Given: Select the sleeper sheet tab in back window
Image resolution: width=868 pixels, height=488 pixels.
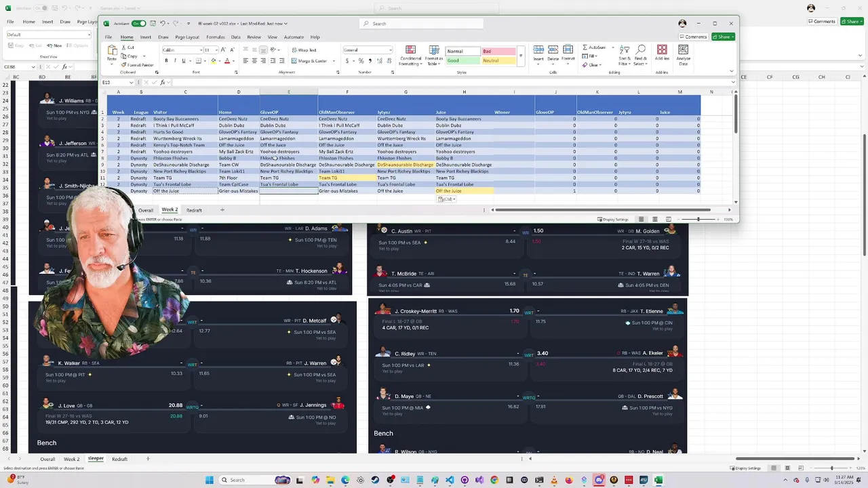Looking at the screenshot, I should pyautogui.click(x=96, y=459).
